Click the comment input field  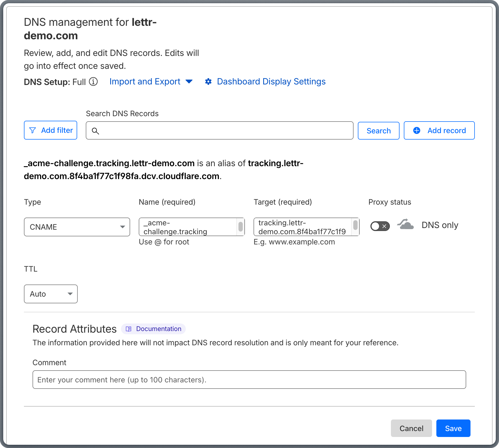pyautogui.click(x=249, y=379)
